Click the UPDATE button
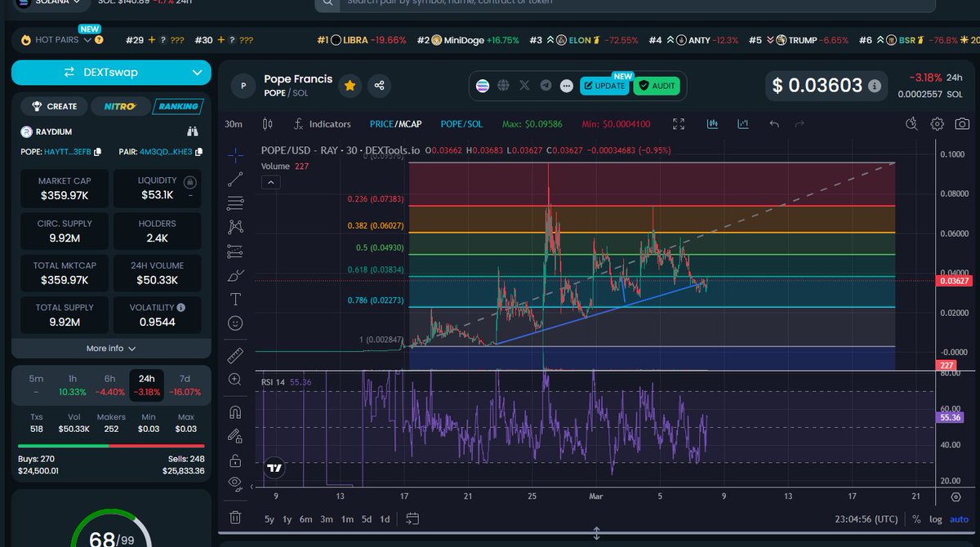The width and height of the screenshot is (980, 547). [x=605, y=85]
